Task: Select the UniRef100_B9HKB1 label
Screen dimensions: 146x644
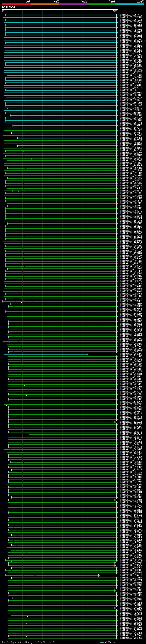Action: (x=131, y=93)
